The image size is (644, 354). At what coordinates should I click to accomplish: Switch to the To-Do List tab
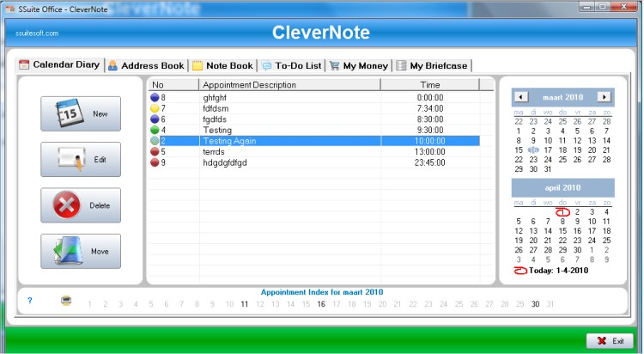(292, 66)
